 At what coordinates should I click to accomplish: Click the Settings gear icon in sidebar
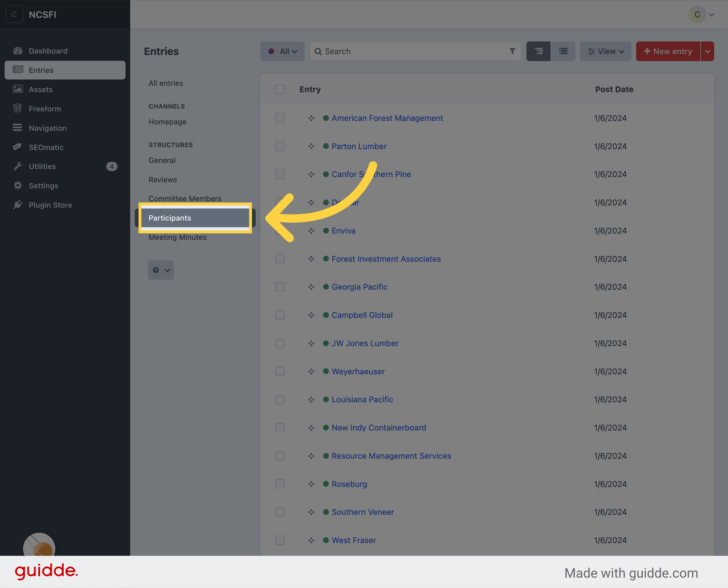(x=18, y=186)
